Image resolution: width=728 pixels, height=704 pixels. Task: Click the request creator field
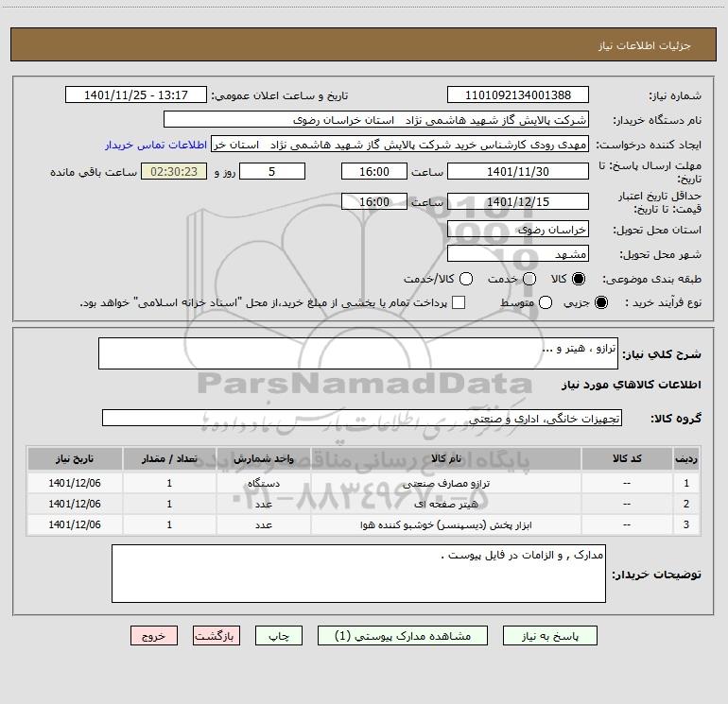pos(400,145)
